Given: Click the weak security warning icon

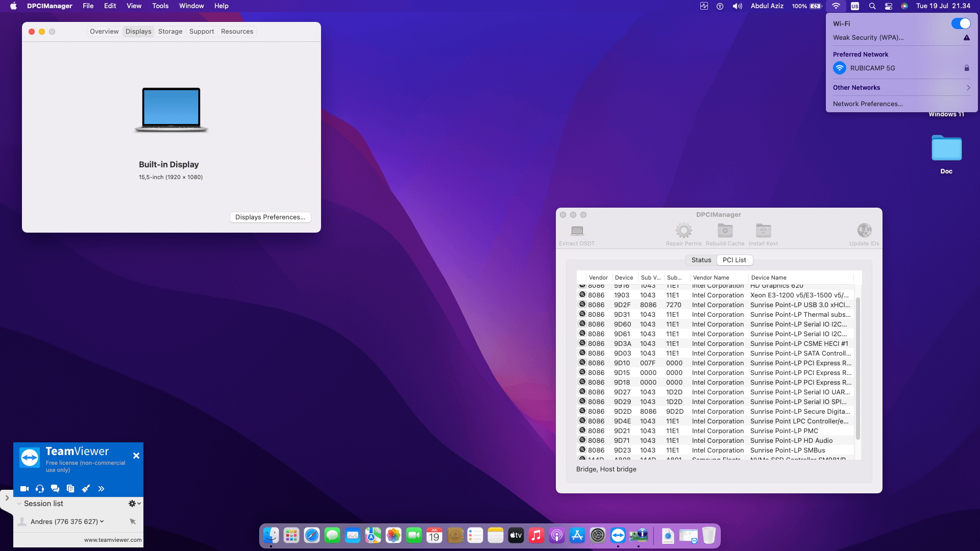Looking at the screenshot, I should pos(966,38).
